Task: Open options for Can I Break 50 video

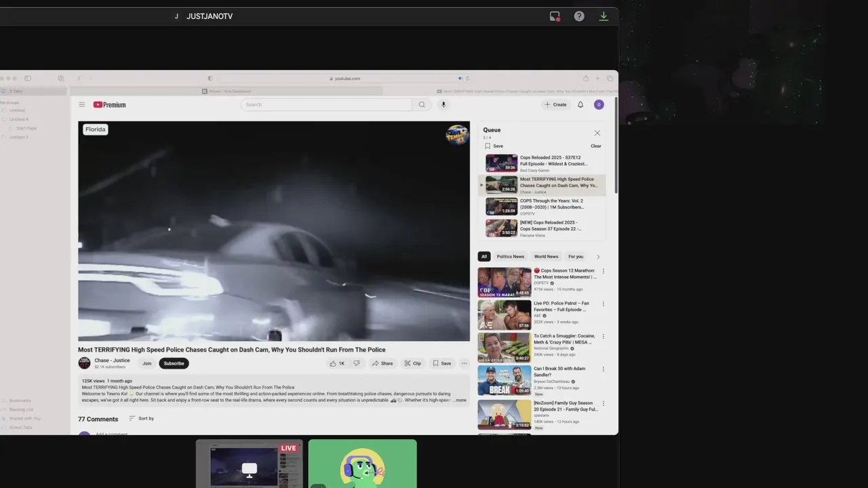Action: coord(603,369)
